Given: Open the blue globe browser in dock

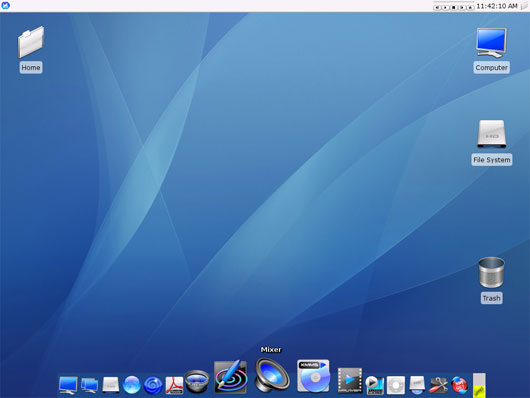Looking at the screenshot, I should tap(132, 385).
